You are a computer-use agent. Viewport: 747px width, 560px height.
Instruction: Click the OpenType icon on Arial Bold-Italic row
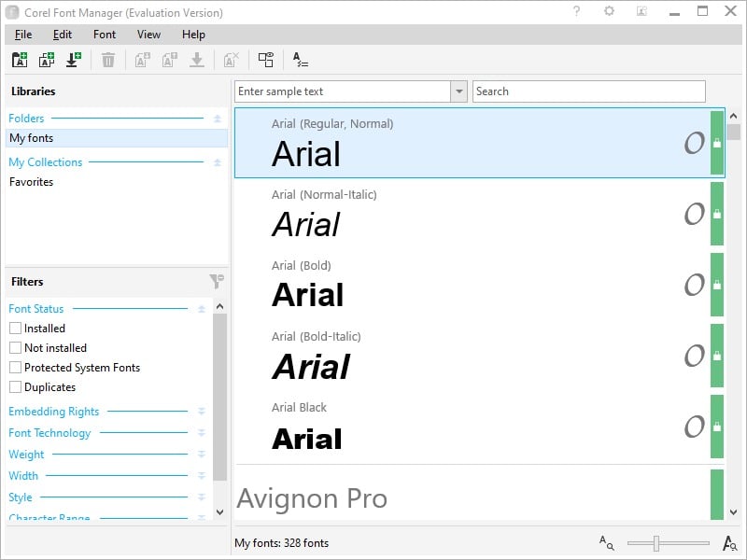695,356
